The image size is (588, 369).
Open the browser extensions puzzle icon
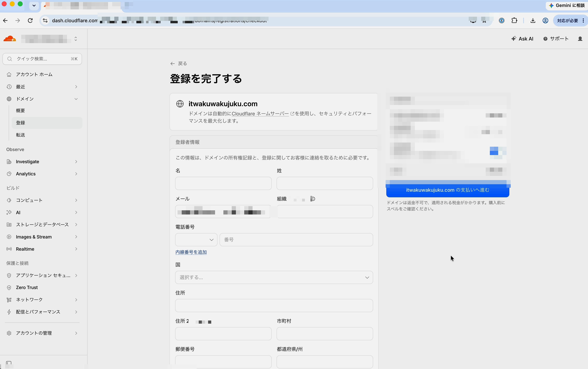(514, 21)
